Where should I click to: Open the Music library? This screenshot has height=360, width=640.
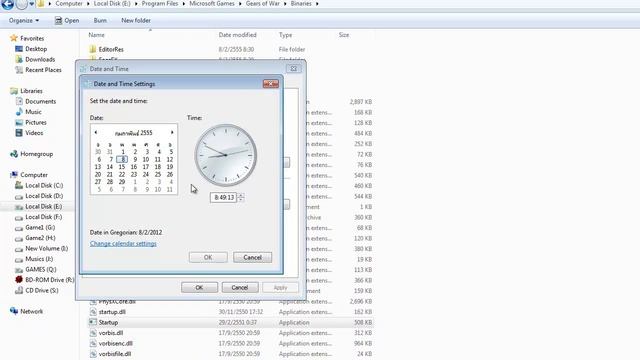(x=33, y=112)
